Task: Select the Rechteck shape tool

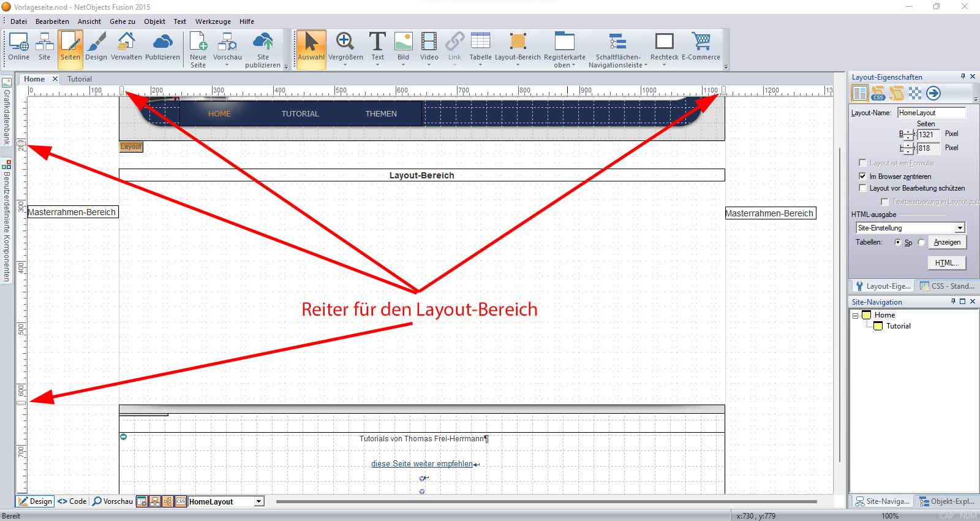Action: (664, 47)
